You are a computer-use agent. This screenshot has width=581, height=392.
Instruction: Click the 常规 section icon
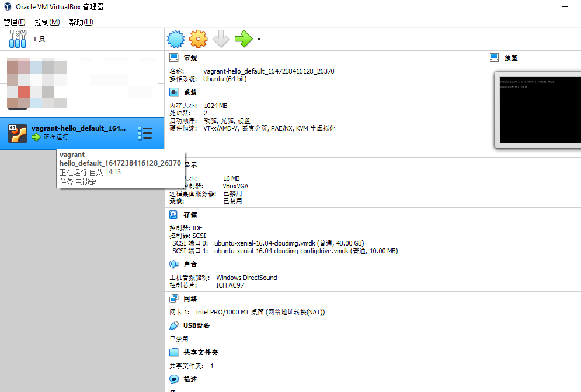pyautogui.click(x=173, y=58)
